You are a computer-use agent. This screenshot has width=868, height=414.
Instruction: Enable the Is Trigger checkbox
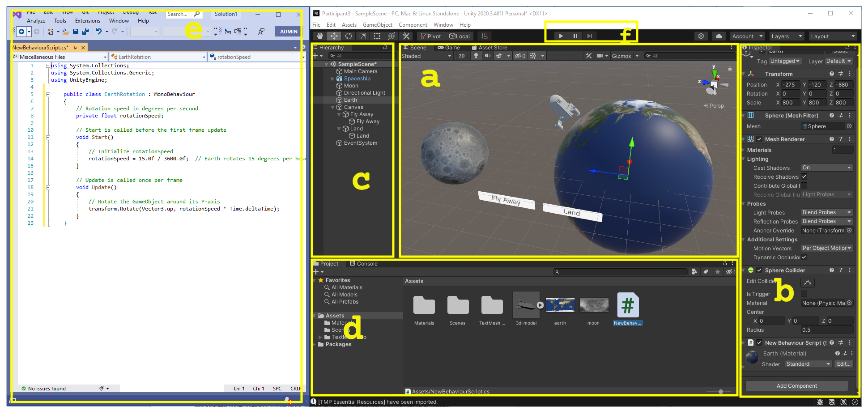[x=804, y=294]
